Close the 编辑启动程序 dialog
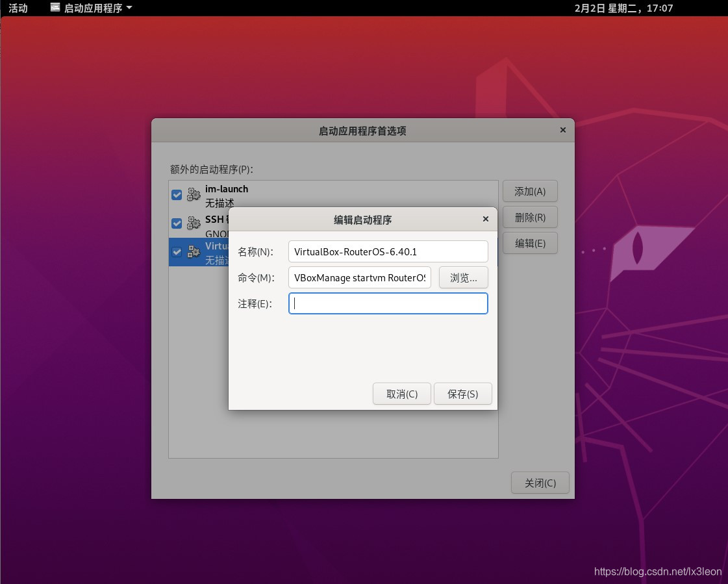The width and height of the screenshot is (728, 584). [486, 219]
